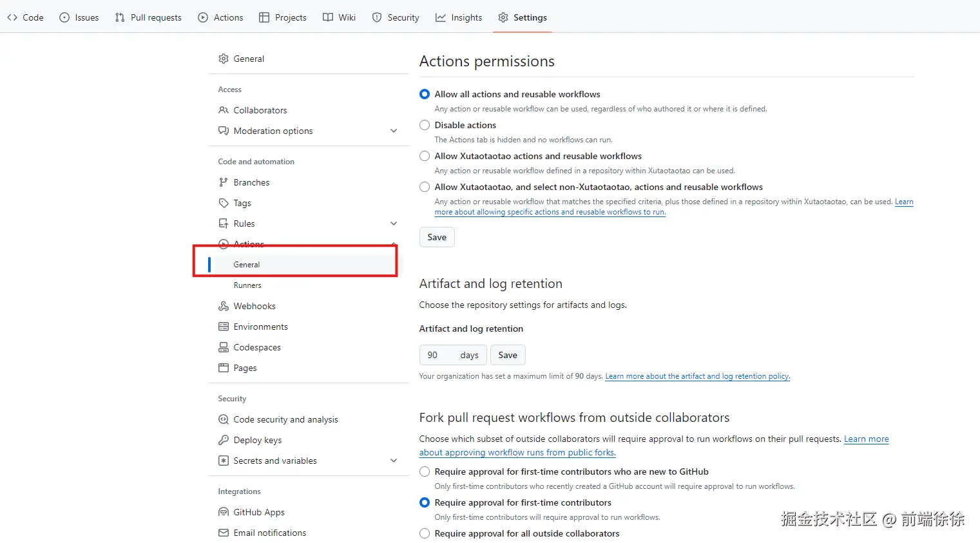Viewport: 980px width, 543px height.
Task: Save the Actions permissions settings
Action: coord(437,237)
